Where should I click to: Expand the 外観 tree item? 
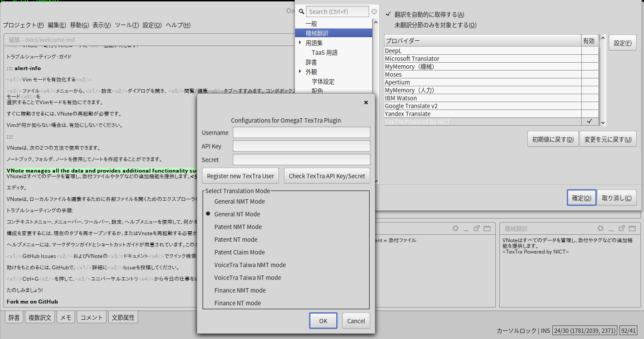[299, 71]
